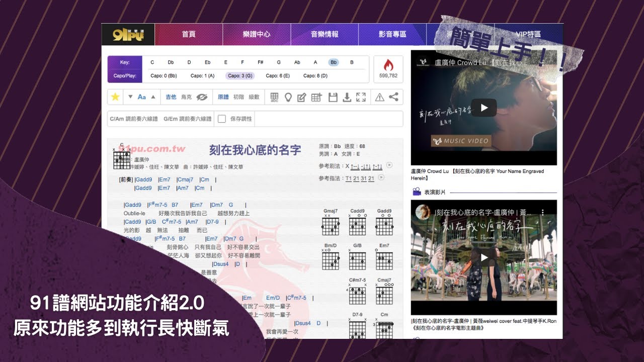Viewport: 644px width, 362px height.
Task: Click the lightbulb hint icon
Action: [x=288, y=97]
